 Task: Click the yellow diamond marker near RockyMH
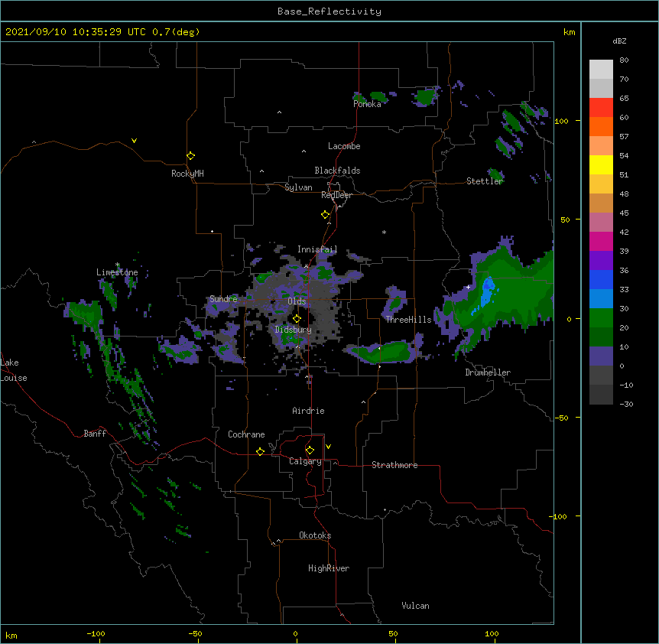(x=190, y=156)
